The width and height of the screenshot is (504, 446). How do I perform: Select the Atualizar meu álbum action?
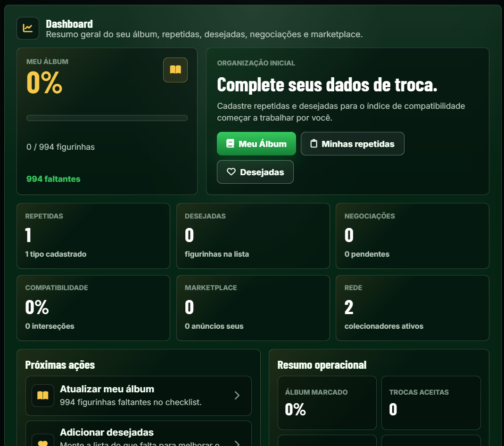(138, 396)
